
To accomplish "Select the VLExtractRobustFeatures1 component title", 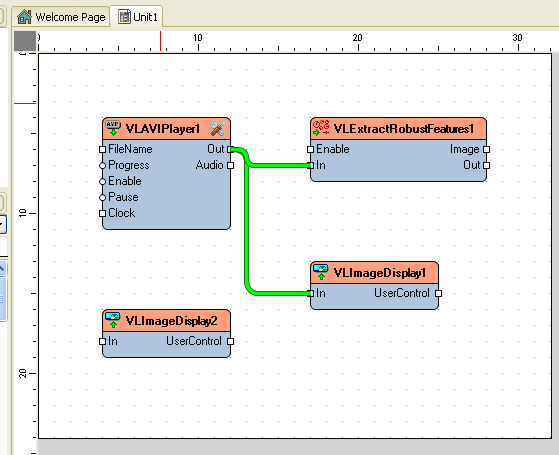I will (404, 128).
